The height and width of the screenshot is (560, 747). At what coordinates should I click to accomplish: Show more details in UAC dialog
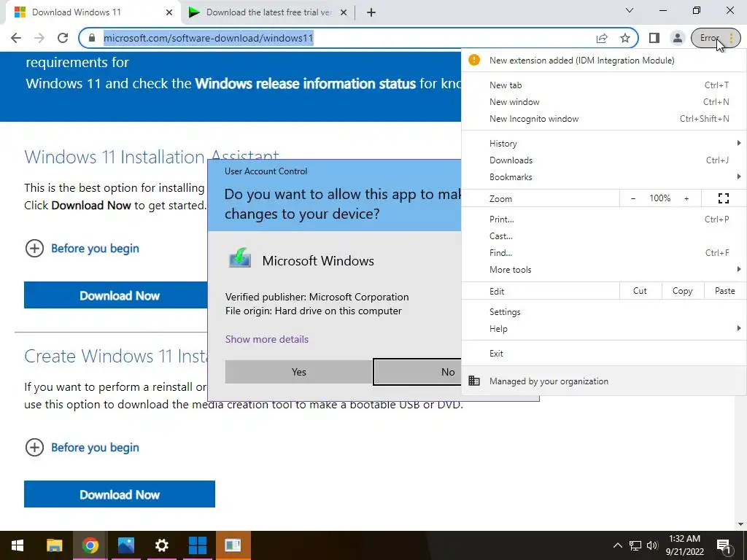(x=267, y=339)
